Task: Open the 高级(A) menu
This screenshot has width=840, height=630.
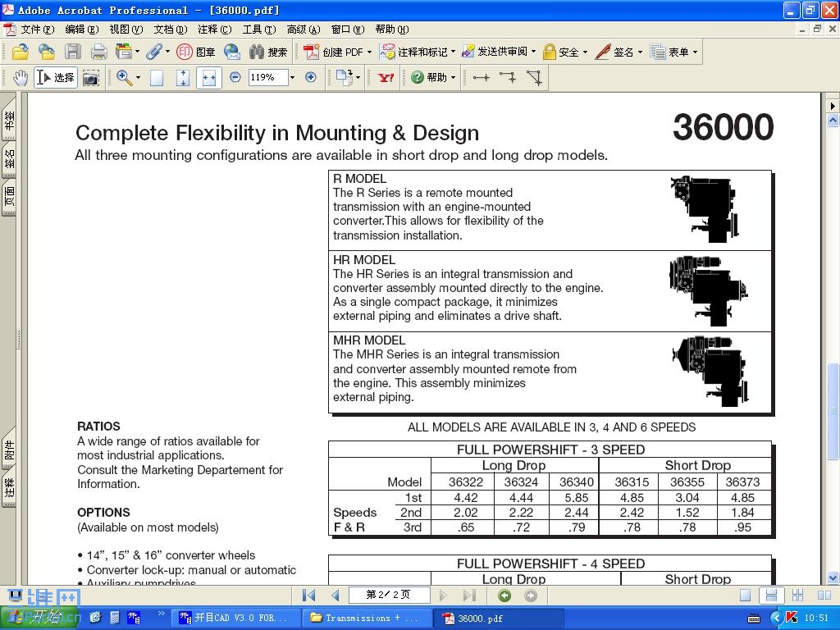Action: pos(304,30)
